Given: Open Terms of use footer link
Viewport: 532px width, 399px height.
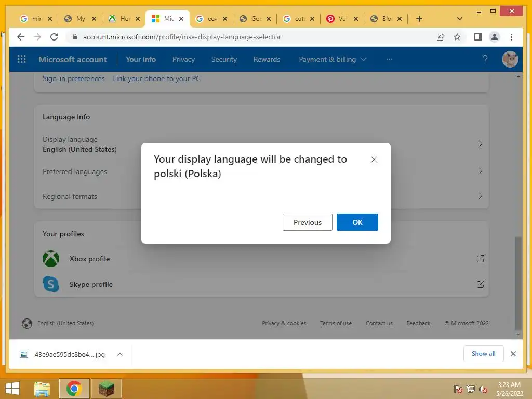Looking at the screenshot, I should point(336,323).
